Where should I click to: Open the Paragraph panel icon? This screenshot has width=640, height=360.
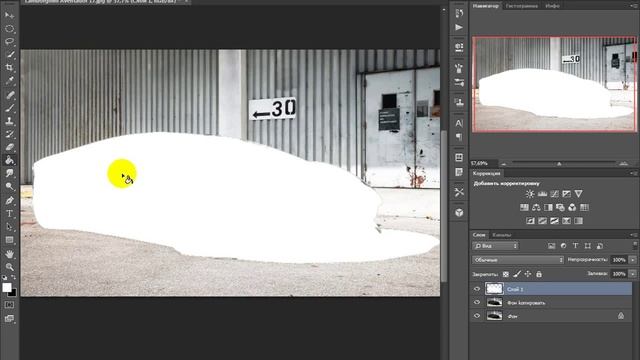459,137
